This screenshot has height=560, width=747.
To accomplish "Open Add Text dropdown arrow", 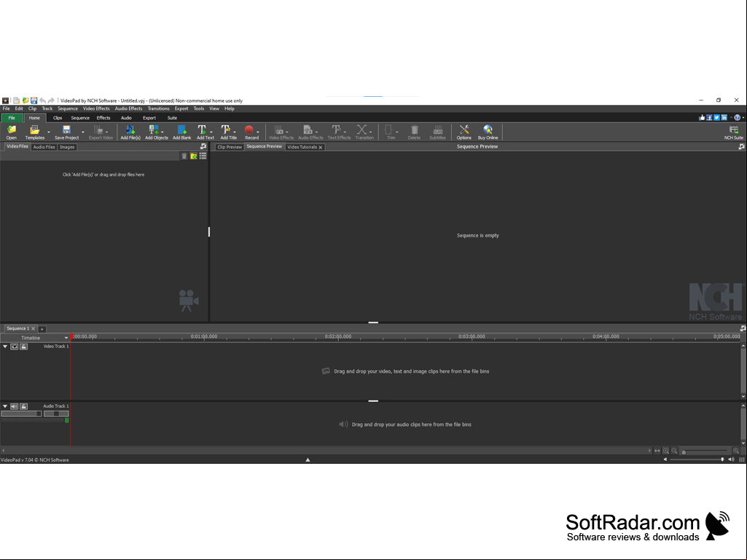I will (211, 132).
